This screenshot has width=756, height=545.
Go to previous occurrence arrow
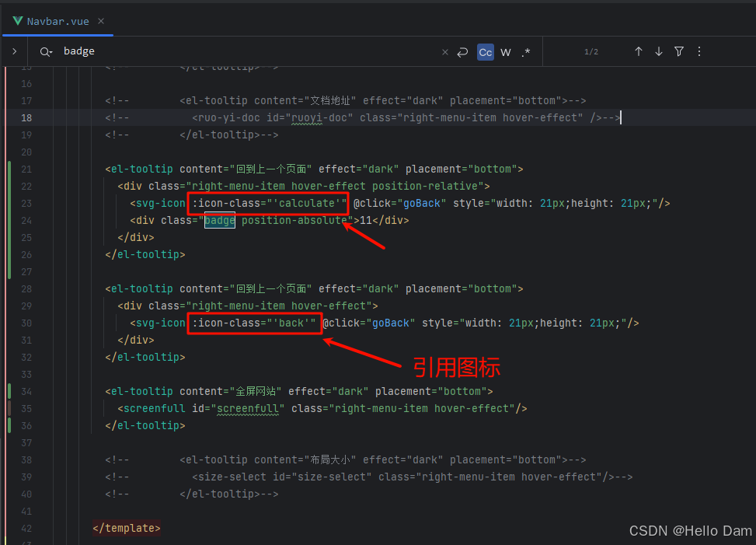[x=639, y=51]
